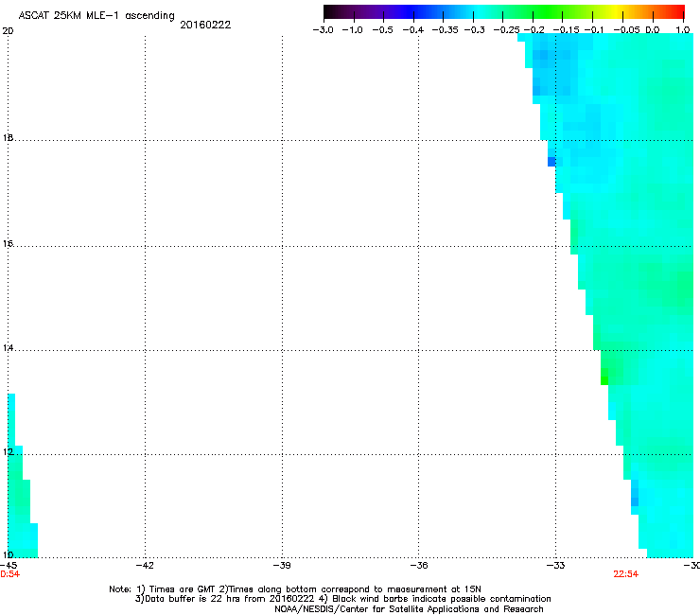Click the blue cell near 11N right swath
The width and height of the screenshot is (700, 615).
pos(635,501)
